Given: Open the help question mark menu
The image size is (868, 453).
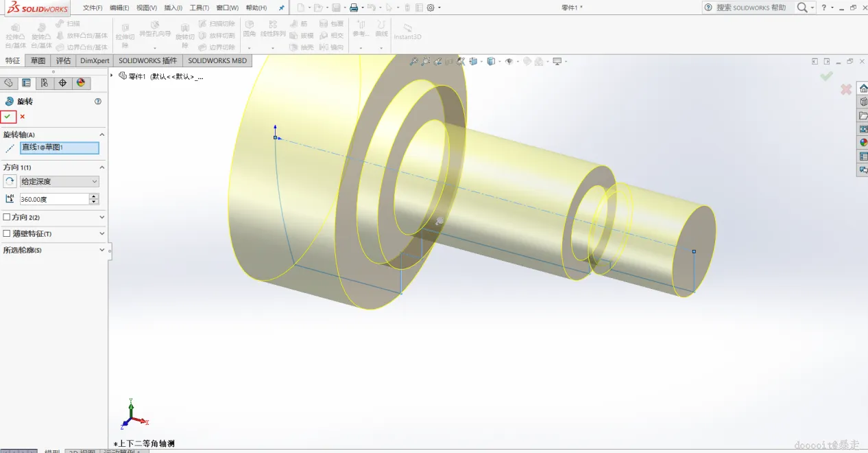Looking at the screenshot, I should tap(824, 8).
